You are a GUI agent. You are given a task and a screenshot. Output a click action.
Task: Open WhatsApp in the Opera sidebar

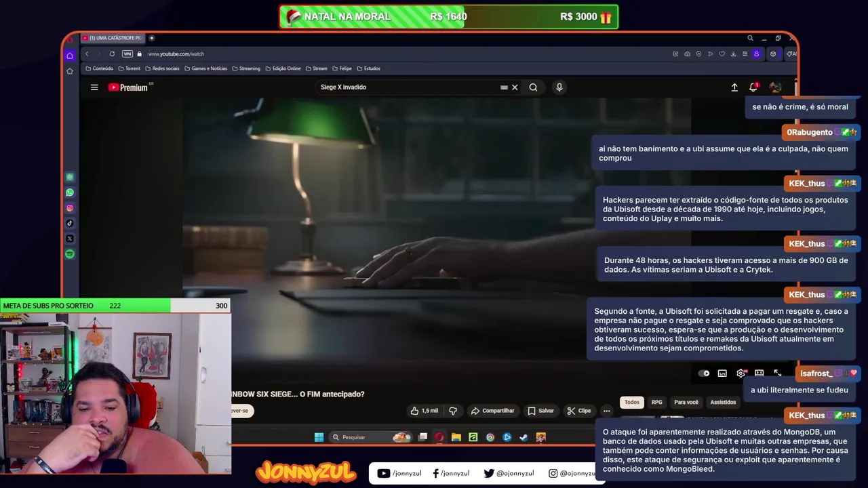click(70, 192)
